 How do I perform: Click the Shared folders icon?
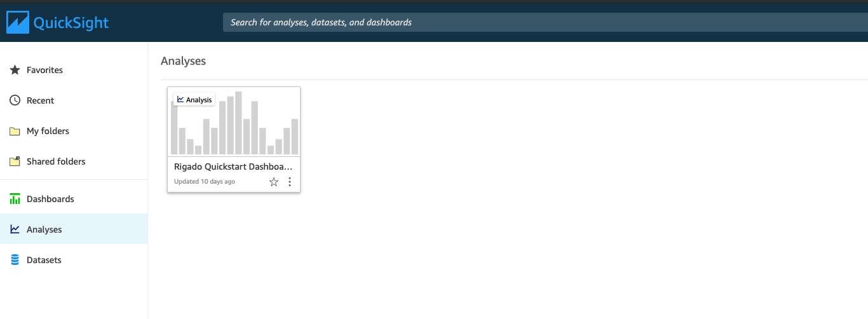tap(15, 161)
